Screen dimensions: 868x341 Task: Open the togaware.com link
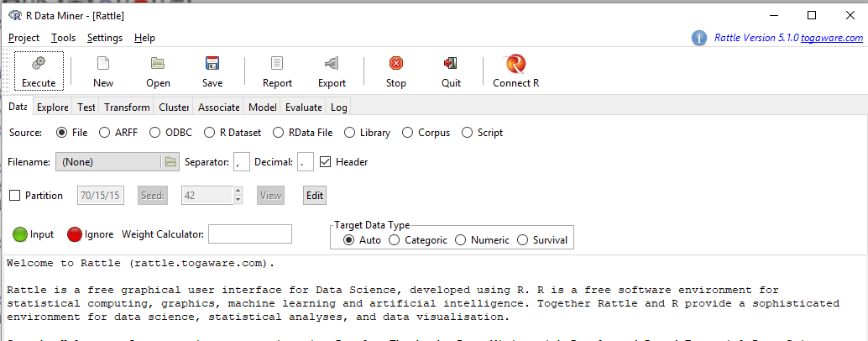pos(831,38)
